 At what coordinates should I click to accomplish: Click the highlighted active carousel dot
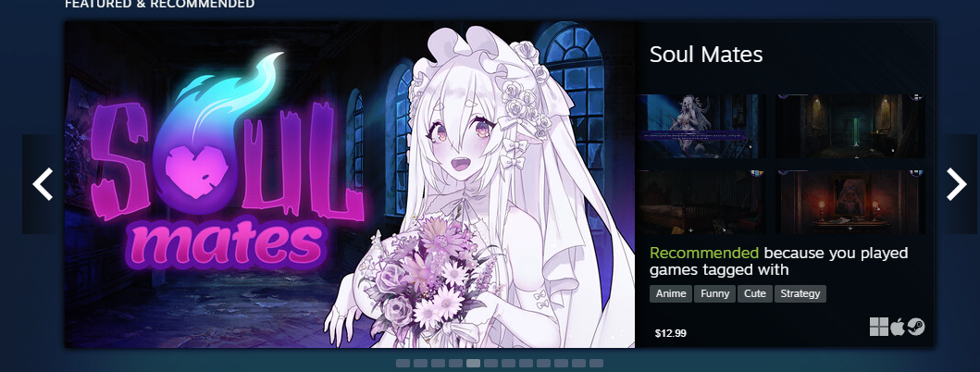pos(473,364)
